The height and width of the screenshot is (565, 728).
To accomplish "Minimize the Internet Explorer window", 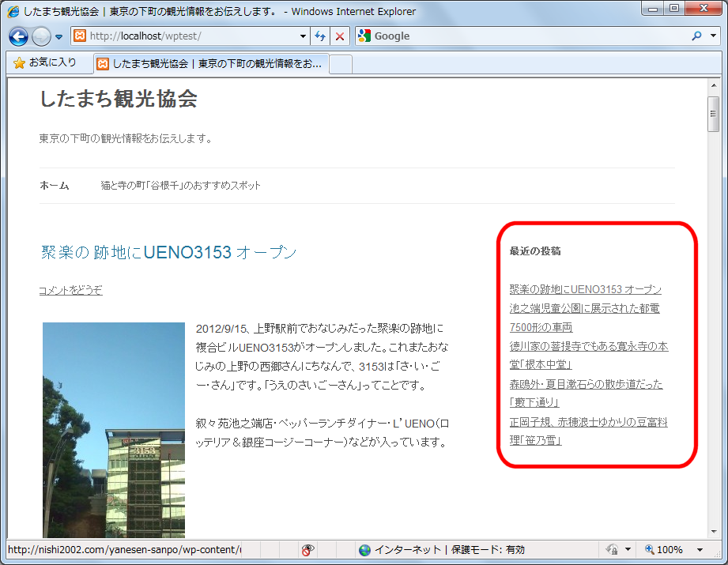I will point(653,9).
